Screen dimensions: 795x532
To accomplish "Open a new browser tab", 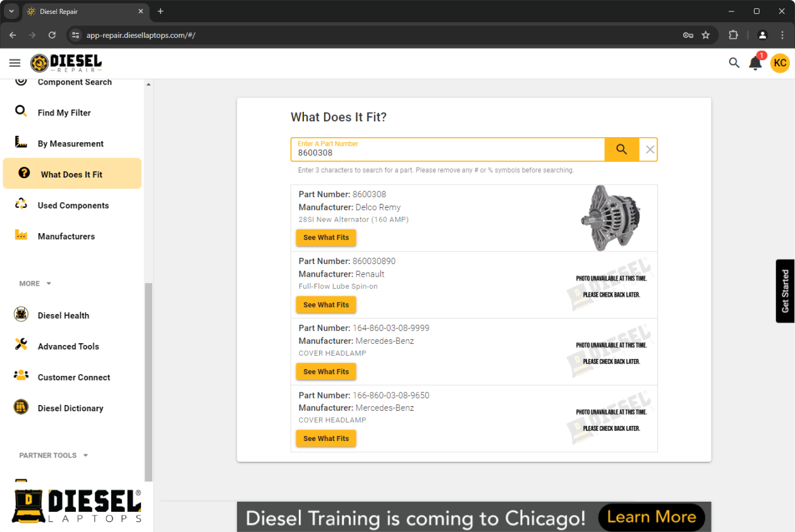I will pyautogui.click(x=161, y=11).
